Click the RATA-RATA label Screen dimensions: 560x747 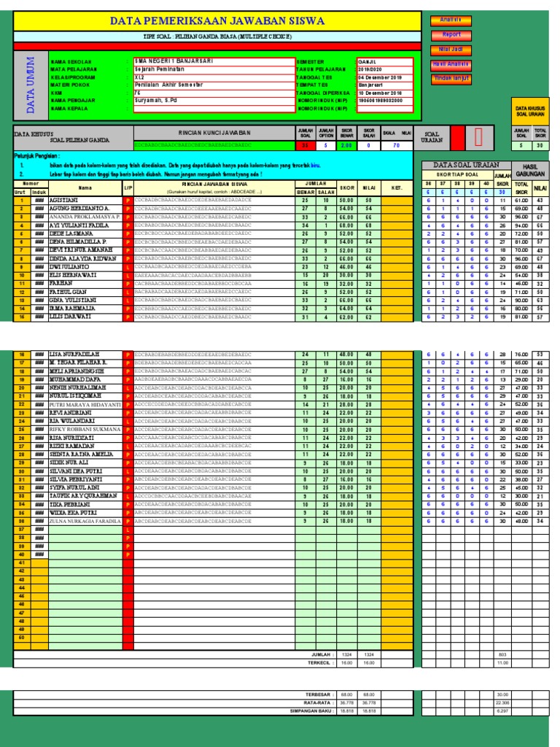coord(319,703)
